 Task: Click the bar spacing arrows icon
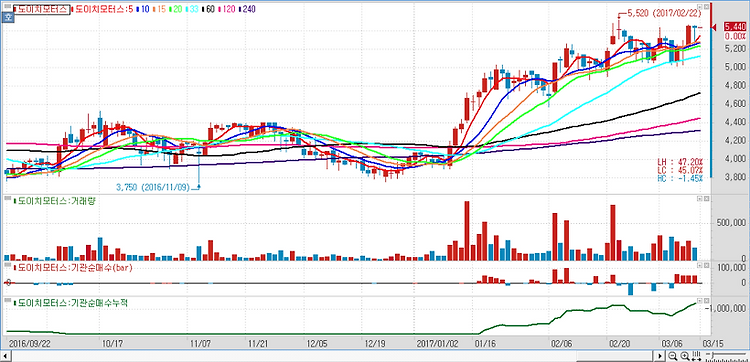point(696,356)
